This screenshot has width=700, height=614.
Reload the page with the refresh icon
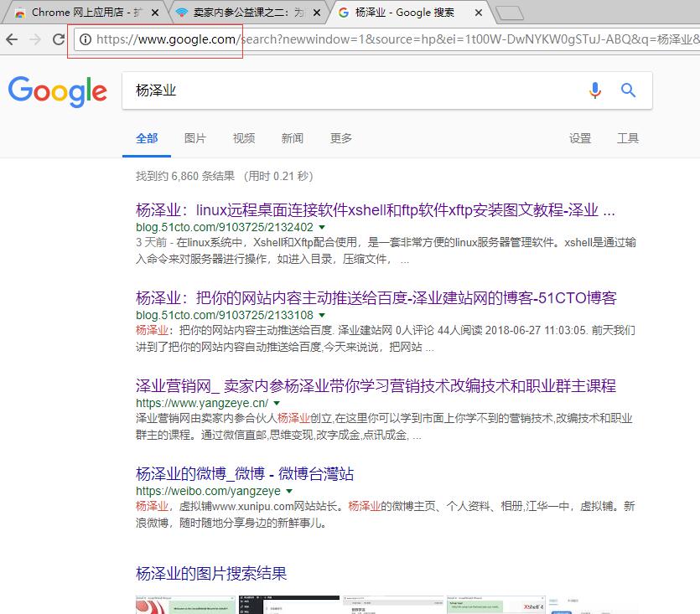[59, 39]
